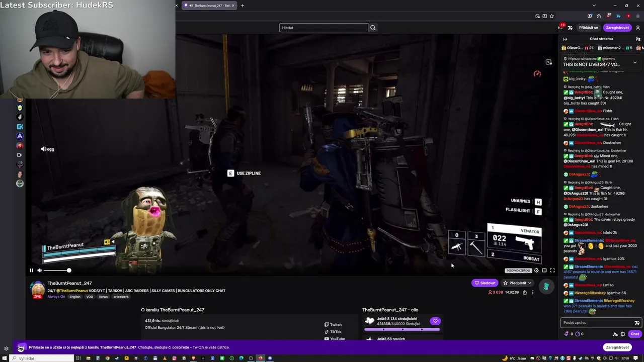Viewport: 644px width, 362px height.
Task: Open the Twitch social link
Action: (333, 325)
